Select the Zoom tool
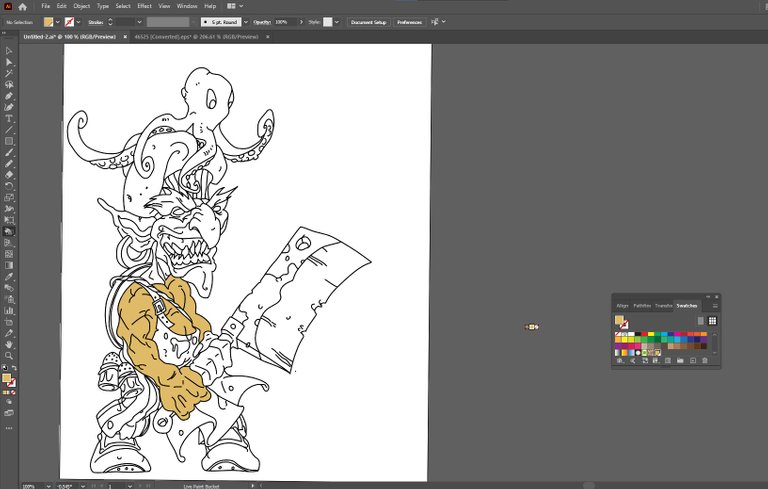 pos(9,355)
